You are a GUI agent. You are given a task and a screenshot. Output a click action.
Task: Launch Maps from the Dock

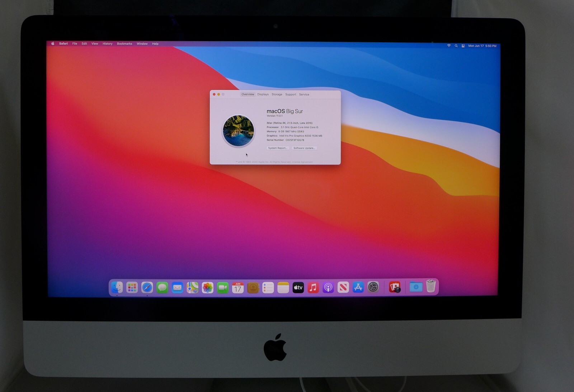coord(192,287)
